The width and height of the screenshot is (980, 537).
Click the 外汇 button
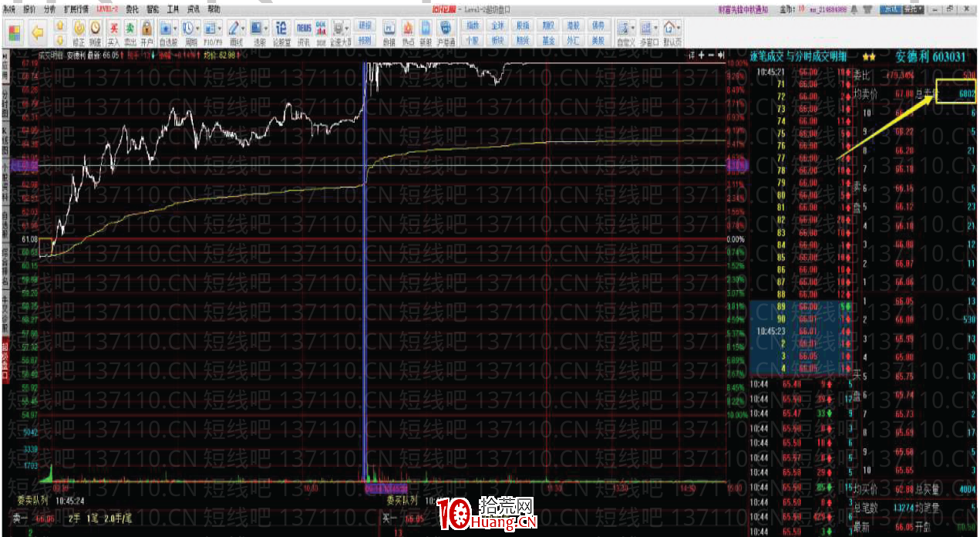pos(572,39)
